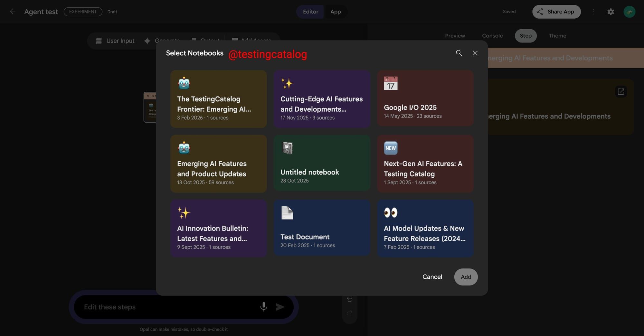Select Cutting-Edge AI Features and Developments title

(321, 104)
